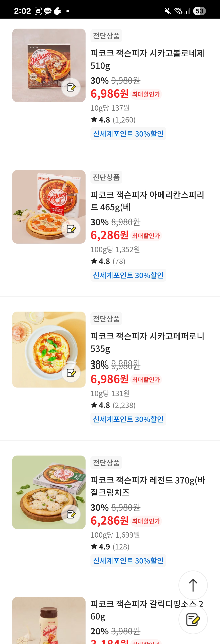Tap 신세계포인트 30%할인 badge under 시카고볼로네제

128,134
